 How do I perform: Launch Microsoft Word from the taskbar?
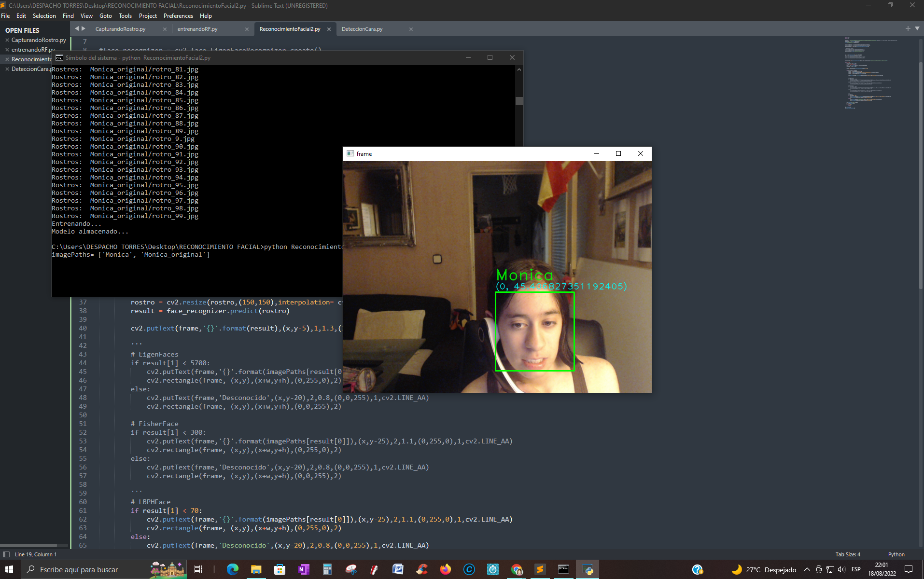397,569
